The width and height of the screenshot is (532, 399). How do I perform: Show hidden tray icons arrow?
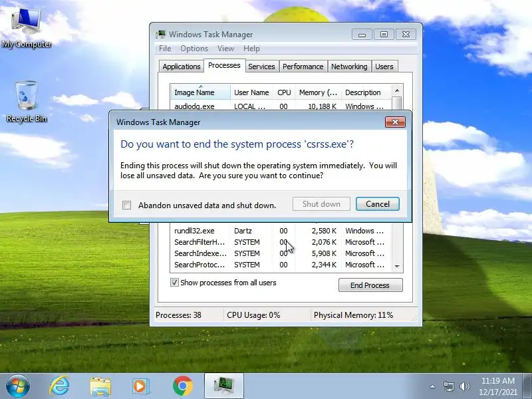coord(433,386)
